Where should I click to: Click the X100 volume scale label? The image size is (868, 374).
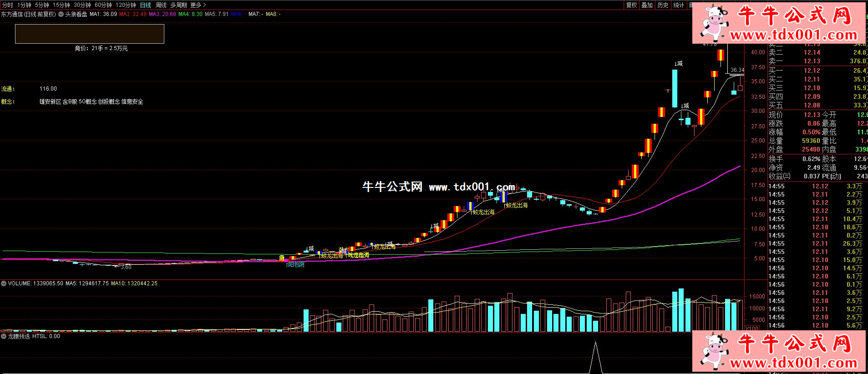[752, 328]
